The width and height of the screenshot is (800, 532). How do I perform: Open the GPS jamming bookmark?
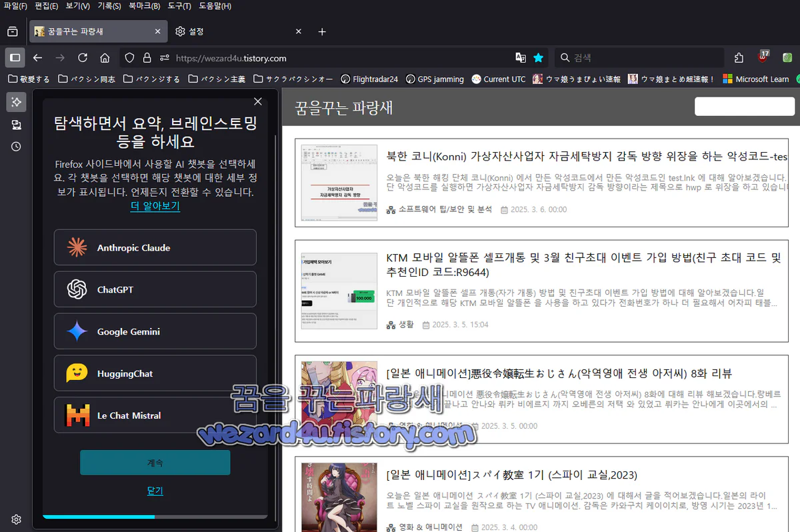[441, 79]
